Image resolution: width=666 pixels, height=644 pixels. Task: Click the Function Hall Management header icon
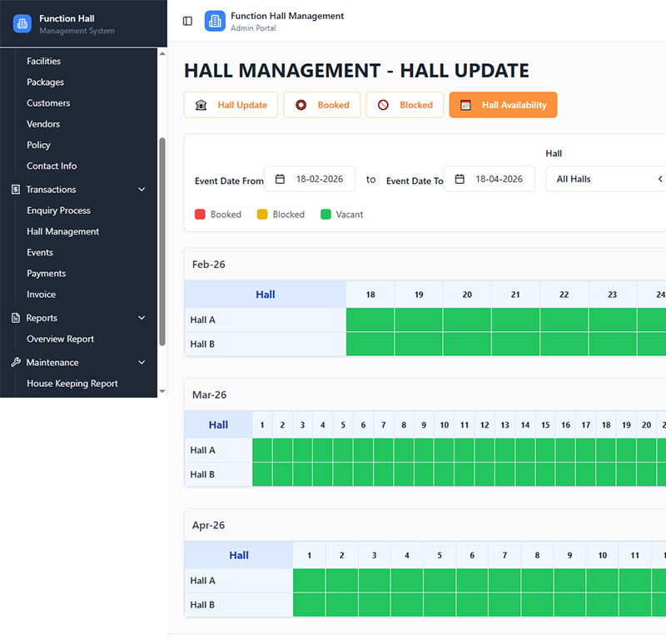[x=215, y=21]
